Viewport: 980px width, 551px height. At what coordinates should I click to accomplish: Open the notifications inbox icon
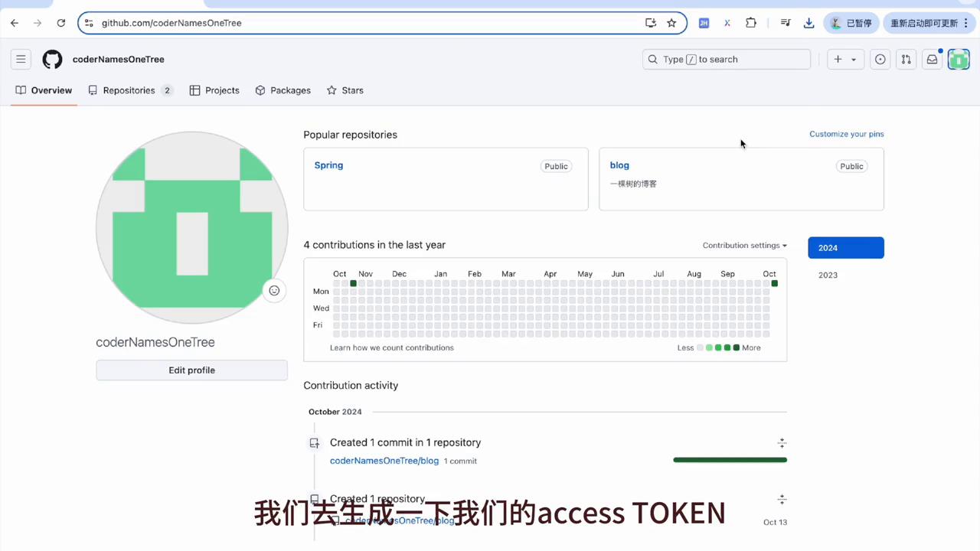tap(932, 59)
